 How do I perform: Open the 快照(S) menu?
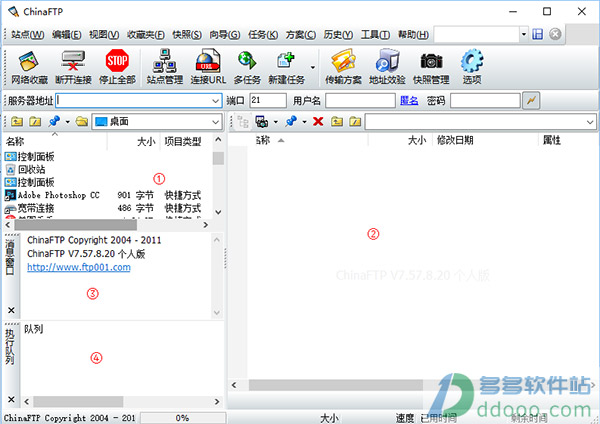[187, 34]
